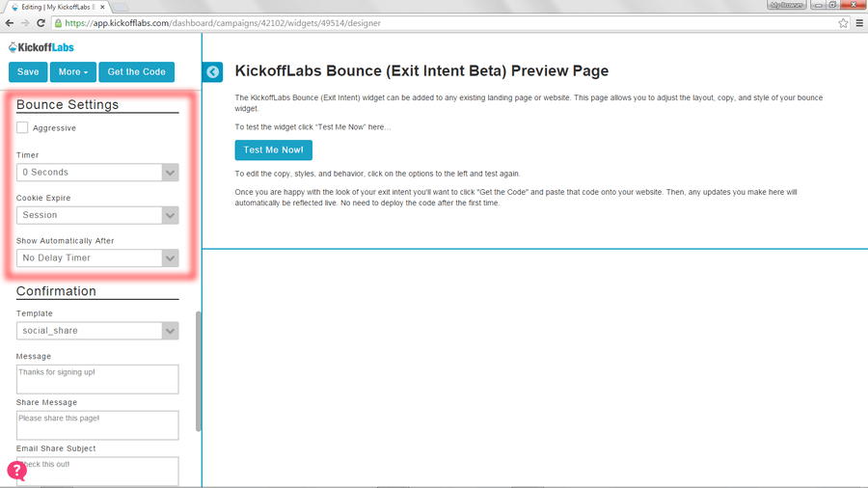Click the browser forward arrow
The height and width of the screenshot is (488, 868).
tap(25, 23)
